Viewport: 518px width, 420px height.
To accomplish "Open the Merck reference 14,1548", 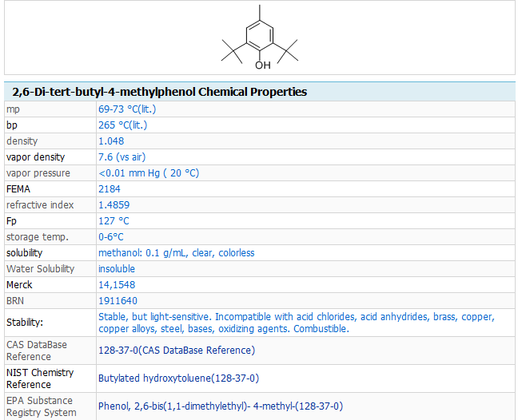I will coord(117,284).
